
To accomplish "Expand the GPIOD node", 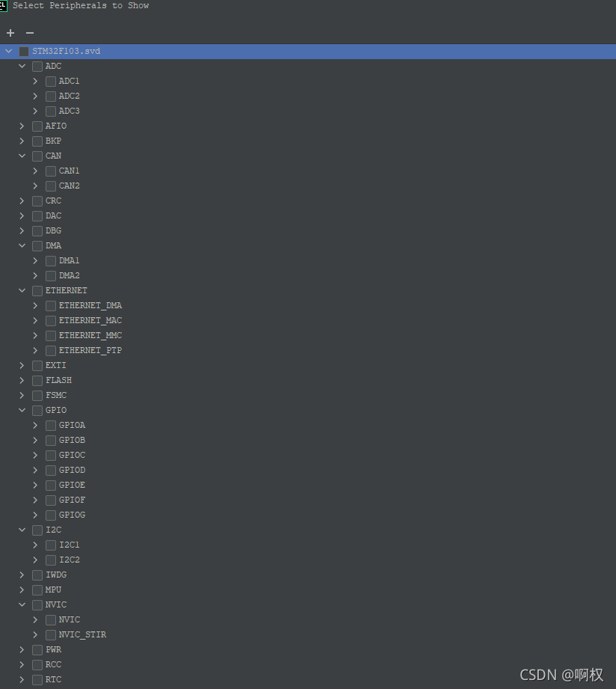I will [x=35, y=470].
